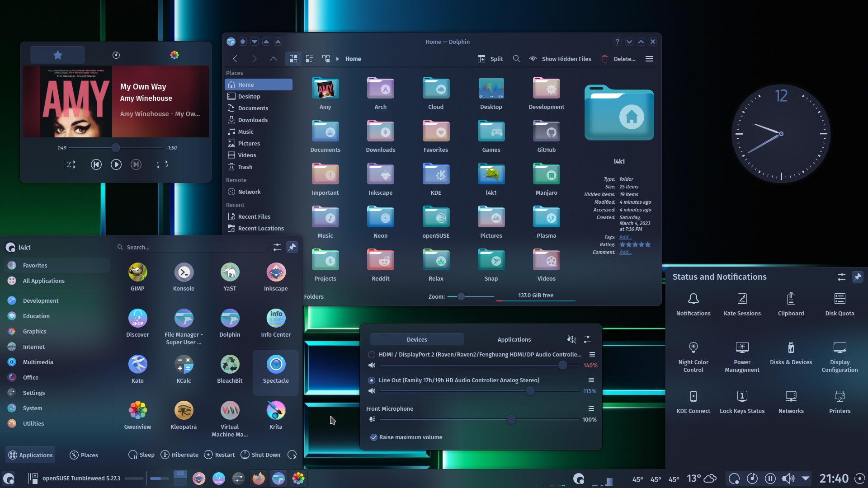Viewport: 868px width, 488px height.
Task: Click the search field in application launcher
Action: click(x=192, y=247)
